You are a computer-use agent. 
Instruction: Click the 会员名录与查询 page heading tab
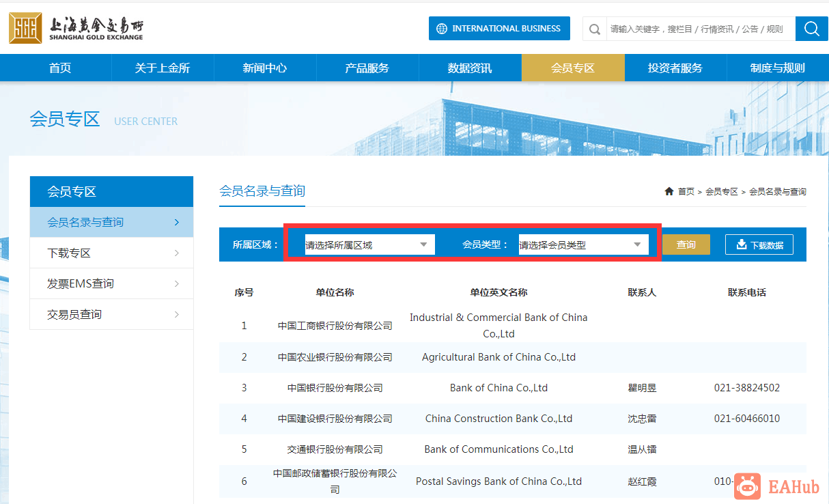[x=262, y=191]
